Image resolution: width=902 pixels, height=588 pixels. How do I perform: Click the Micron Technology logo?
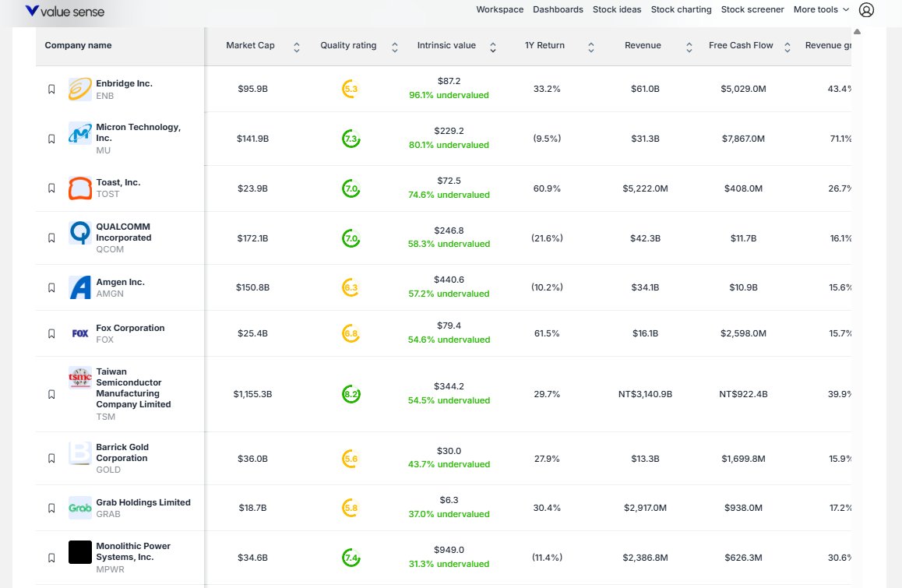(80, 133)
